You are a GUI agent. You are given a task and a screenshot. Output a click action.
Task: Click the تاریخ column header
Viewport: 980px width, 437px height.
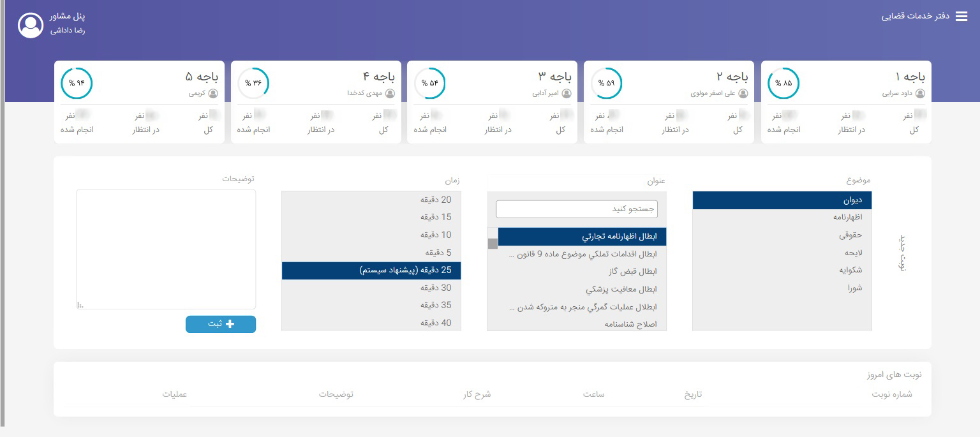693,394
